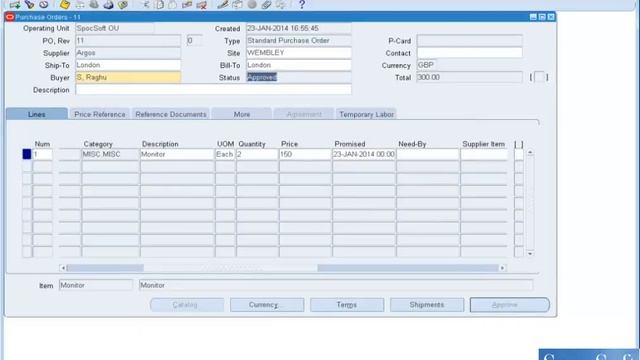Viewport: 640px width, 360px height.
Task: Open the Reference Documents tab
Action: pyautogui.click(x=171, y=114)
